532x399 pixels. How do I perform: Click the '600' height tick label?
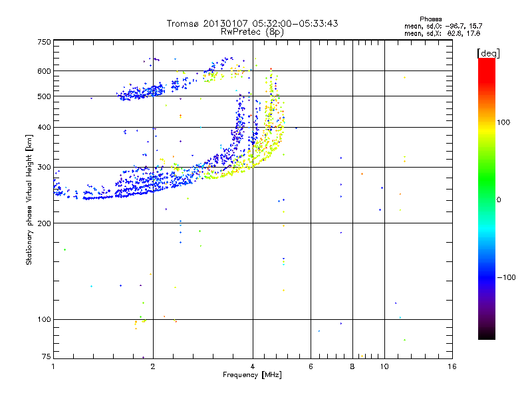click(x=44, y=71)
